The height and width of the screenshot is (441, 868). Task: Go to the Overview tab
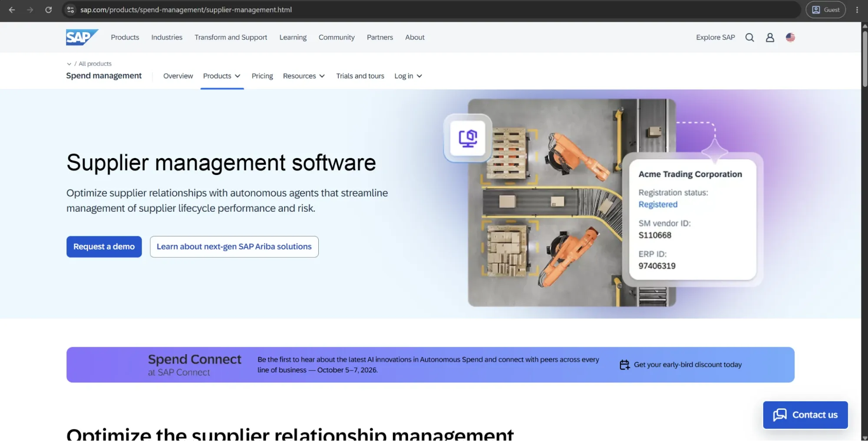(x=178, y=76)
